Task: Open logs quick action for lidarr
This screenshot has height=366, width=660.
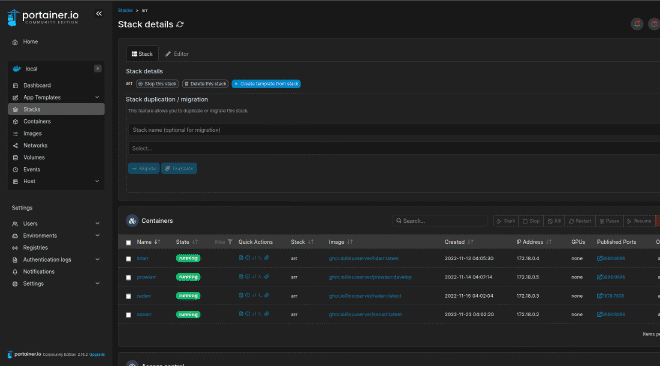Action: (x=241, y=258)
